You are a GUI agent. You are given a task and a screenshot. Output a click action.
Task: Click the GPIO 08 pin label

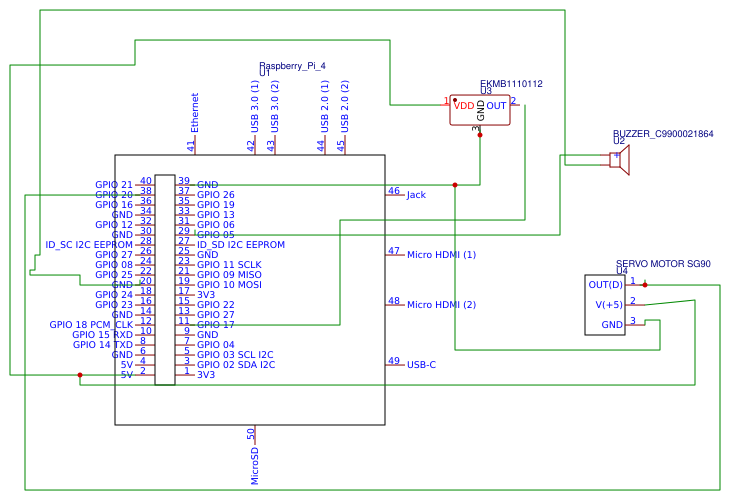[114, 265]
